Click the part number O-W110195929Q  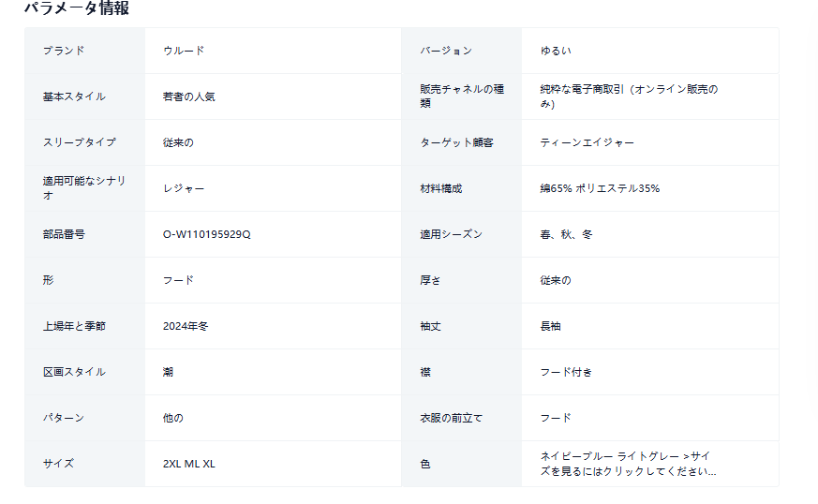pos(206,234)
